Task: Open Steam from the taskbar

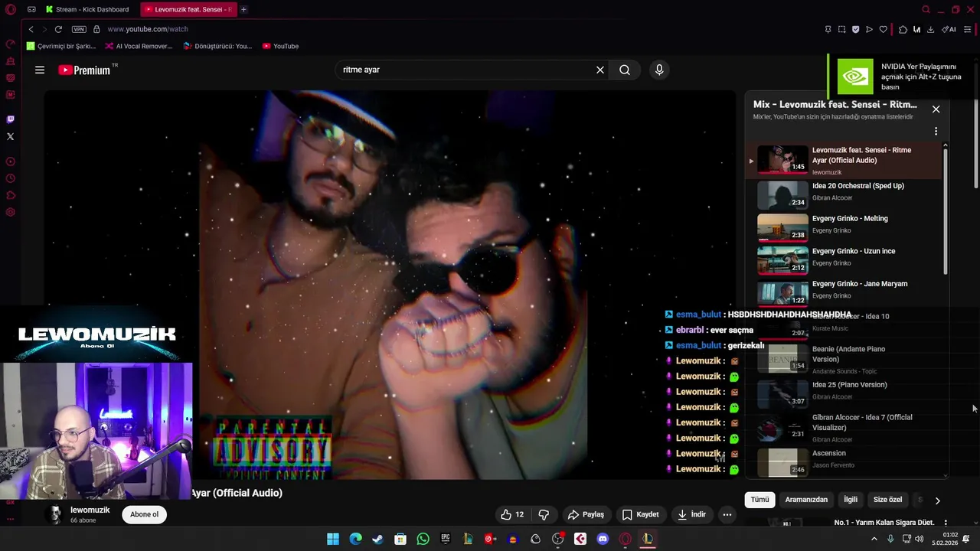Action: pyautogui.click(x=377, y=539)
